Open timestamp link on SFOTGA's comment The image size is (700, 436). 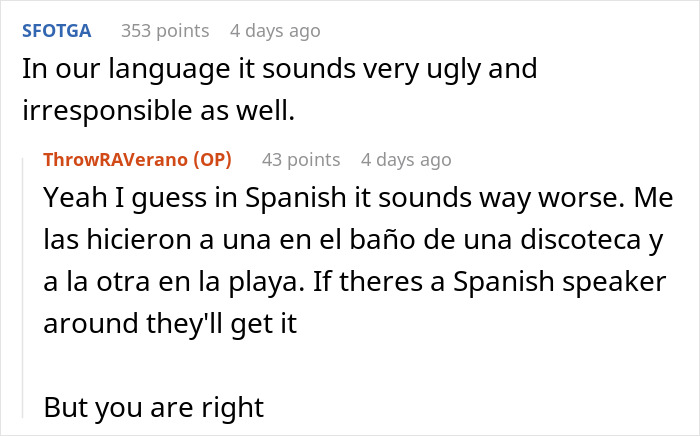coord(275,31)
